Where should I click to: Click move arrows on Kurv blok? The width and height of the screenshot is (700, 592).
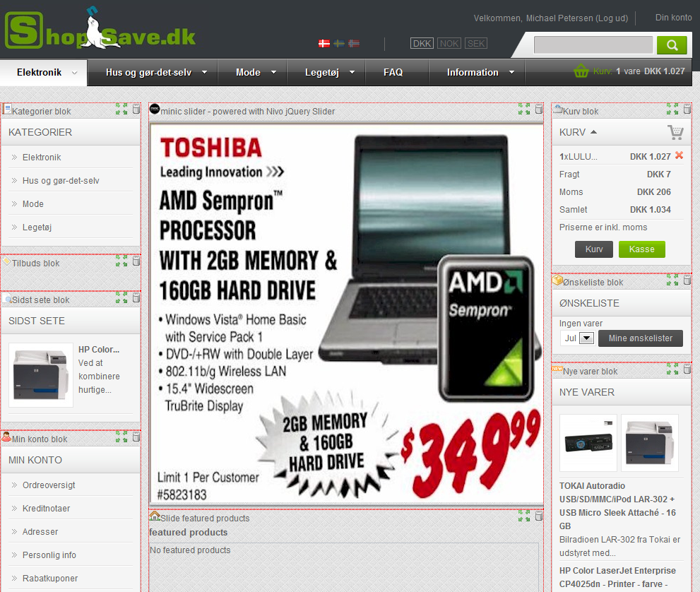[x=672, y=109]
